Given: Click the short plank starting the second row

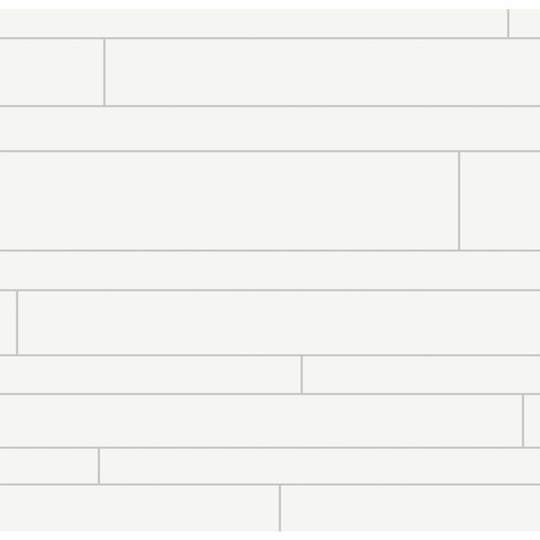Looking at the screenshot, I should pos(52,72).
